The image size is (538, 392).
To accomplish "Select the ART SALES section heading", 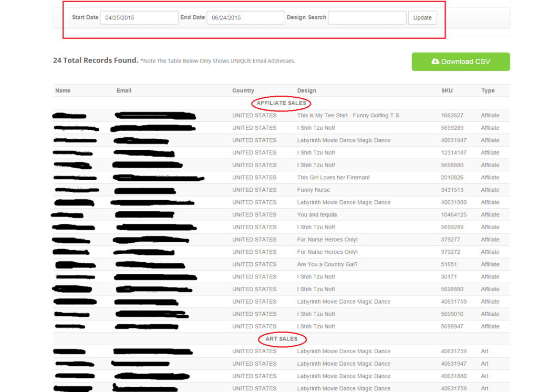I will pyautogui.click(x=281, y=339).
